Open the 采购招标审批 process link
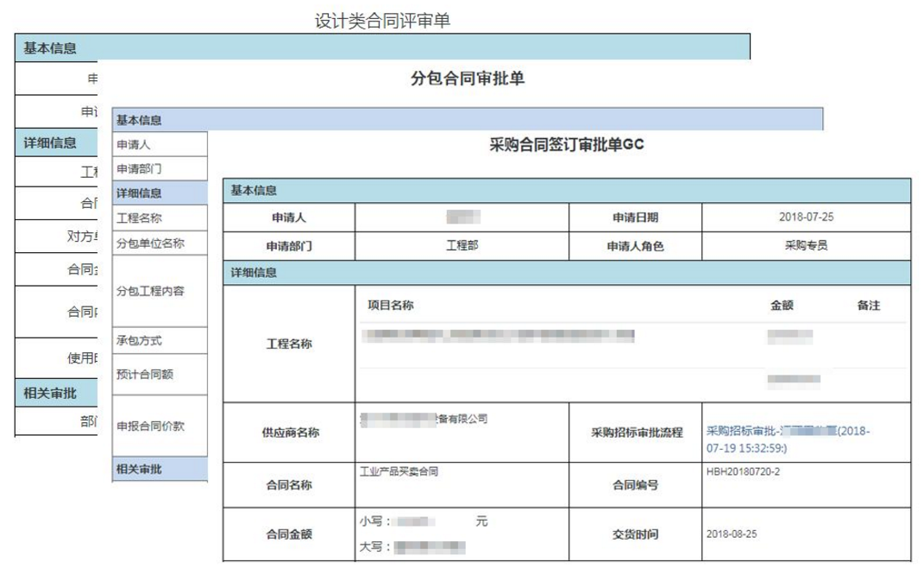Viewport: 924px width, 581px height. pos(789,439)
